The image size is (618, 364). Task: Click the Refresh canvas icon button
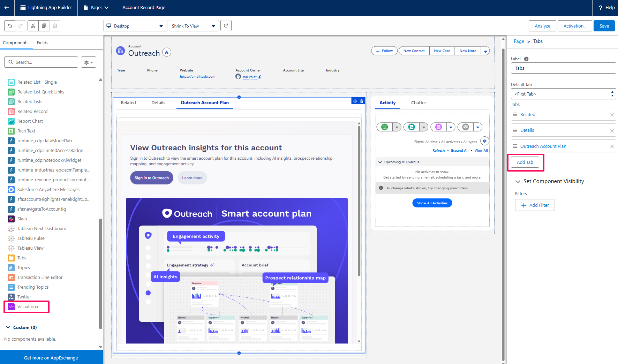226,25
